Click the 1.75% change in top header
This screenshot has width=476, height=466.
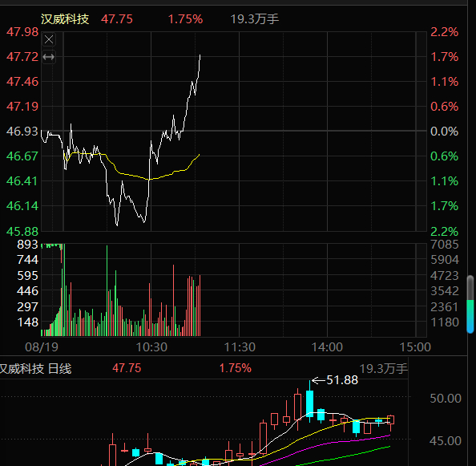185,19
